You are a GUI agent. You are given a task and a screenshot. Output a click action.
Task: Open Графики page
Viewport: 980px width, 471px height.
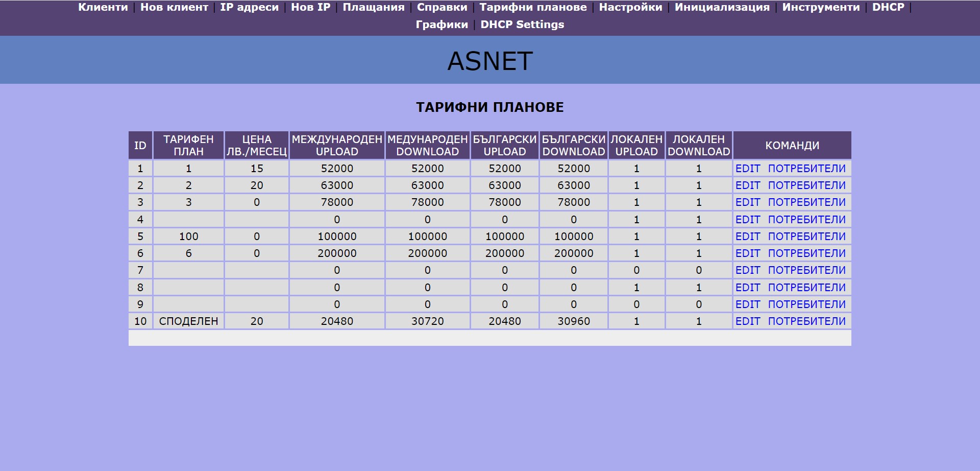coord(442,25)
